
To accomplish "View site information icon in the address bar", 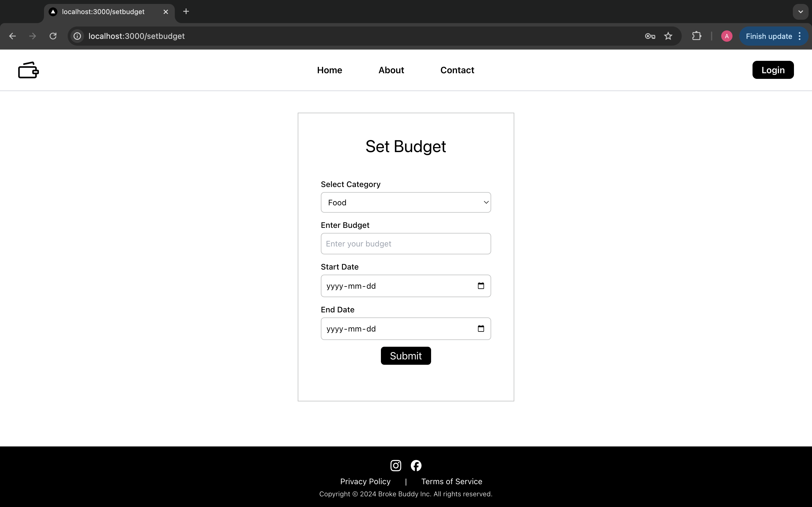I will tap(78, 36).
